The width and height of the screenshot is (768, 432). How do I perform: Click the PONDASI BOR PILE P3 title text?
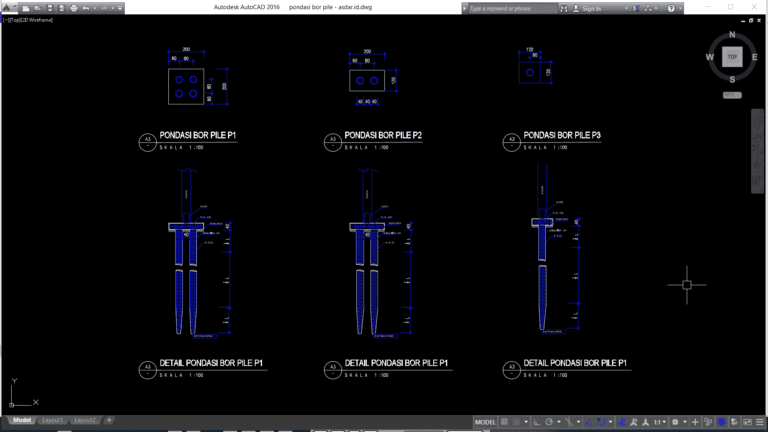562,135
